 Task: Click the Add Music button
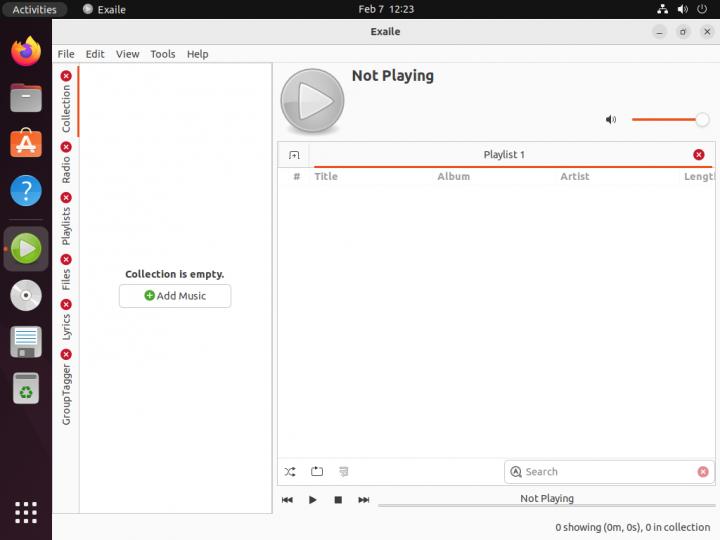point(175,296)
